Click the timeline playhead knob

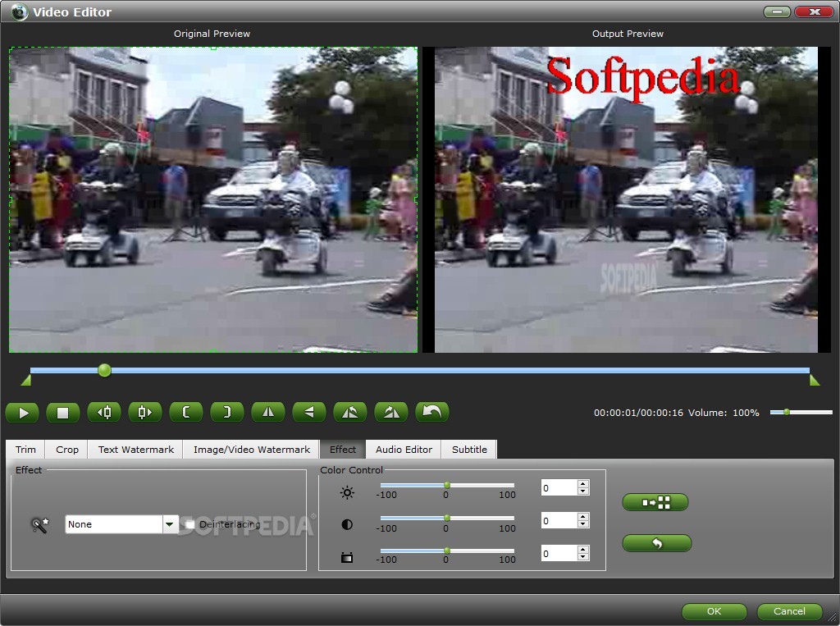[x=104, y=370]
